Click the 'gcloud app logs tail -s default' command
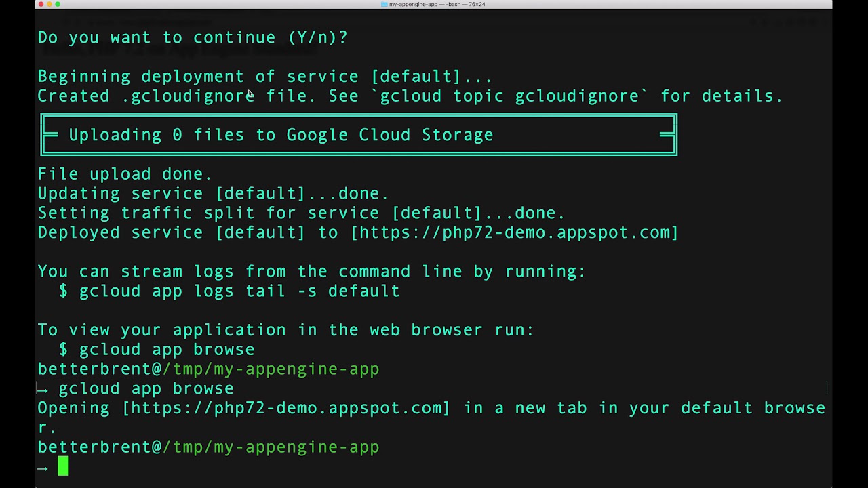The image size is (868, 488). 239,291
